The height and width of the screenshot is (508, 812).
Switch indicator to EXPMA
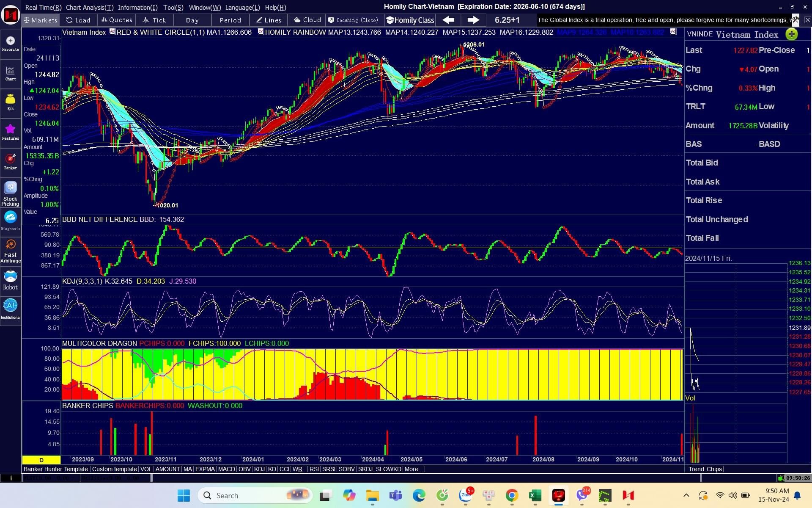tap(205, 469)
